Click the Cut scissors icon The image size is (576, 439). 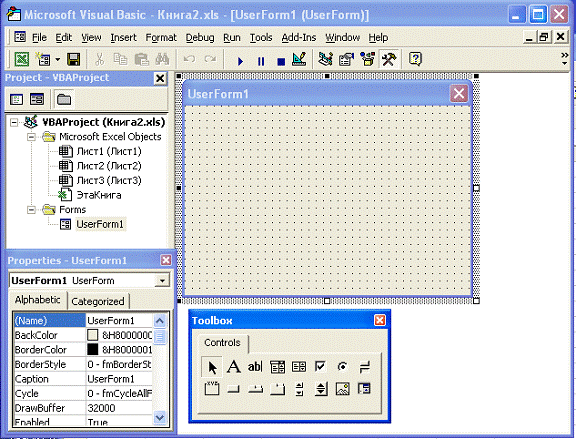[100, 59]
